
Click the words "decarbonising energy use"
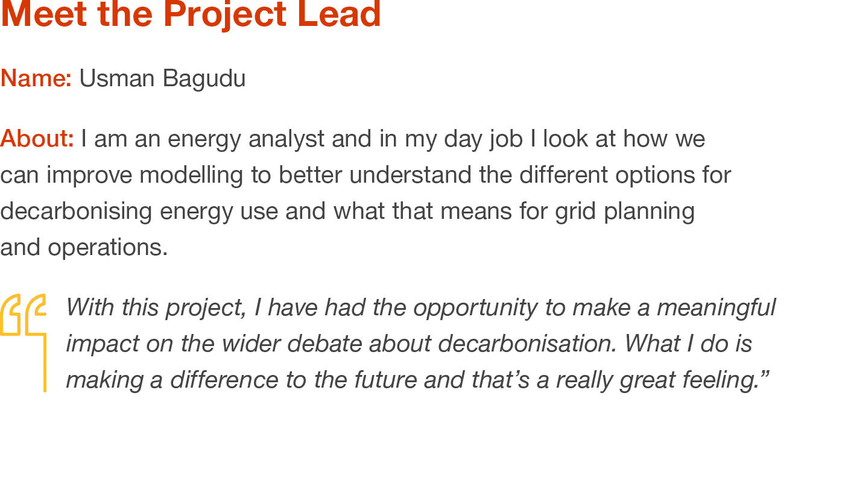click(x=139, y=211)
